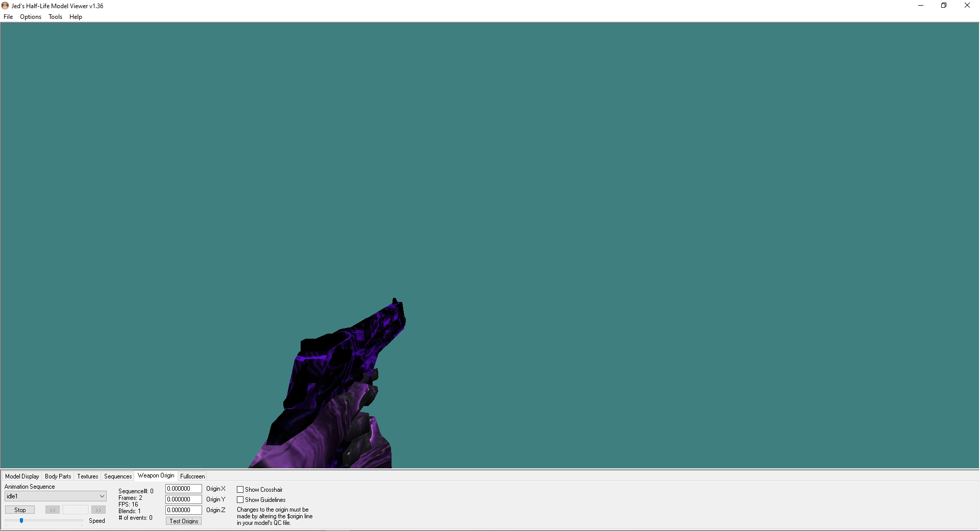Step to previous frame with << button

click(53, 510)
